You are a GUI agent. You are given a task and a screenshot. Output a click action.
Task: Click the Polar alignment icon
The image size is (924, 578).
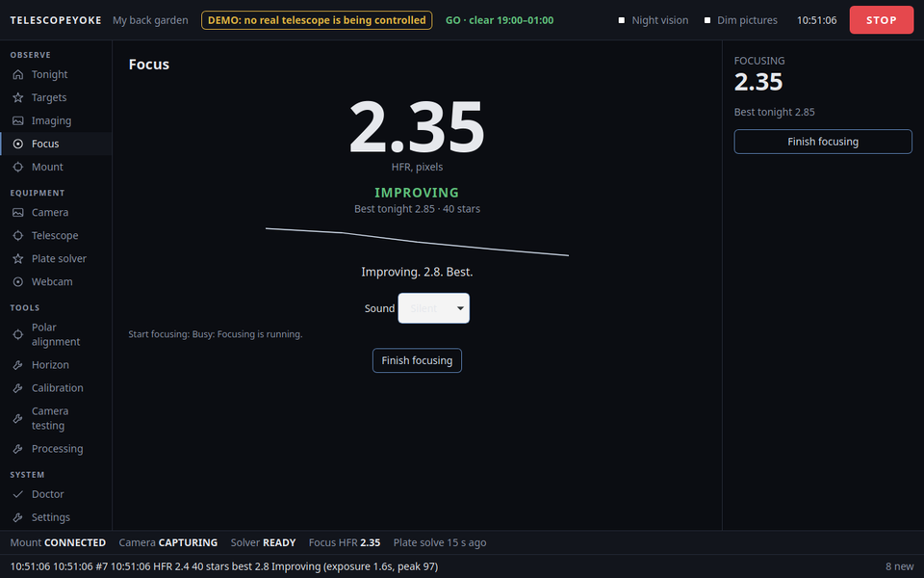[x=18, y=334]
